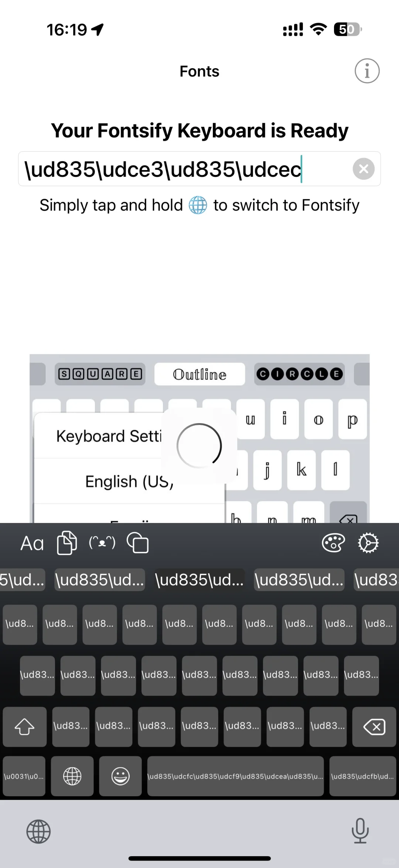Tap the globe key in keyboard row

(72, 776)
